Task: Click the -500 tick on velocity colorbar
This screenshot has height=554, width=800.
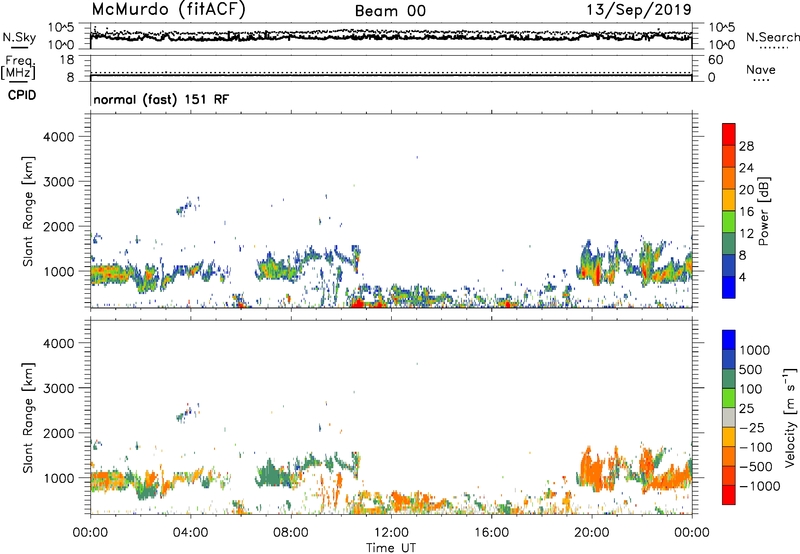Action: (x=756, y=467)
